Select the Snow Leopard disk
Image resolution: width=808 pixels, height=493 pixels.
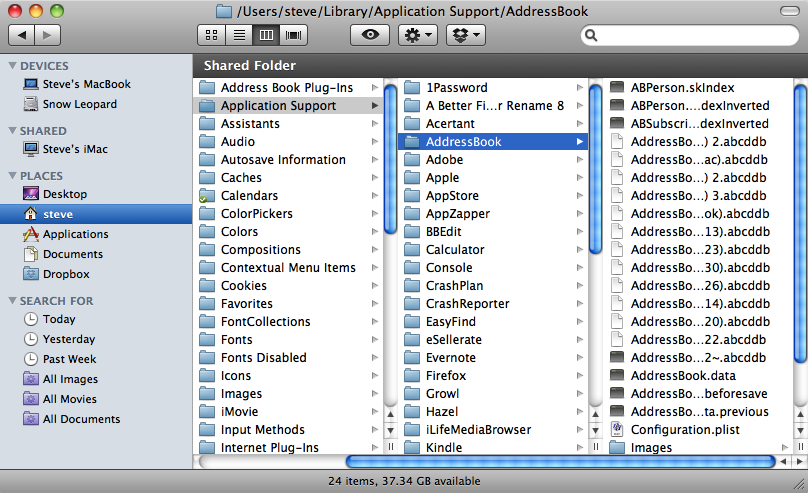[x=96, y=104]
